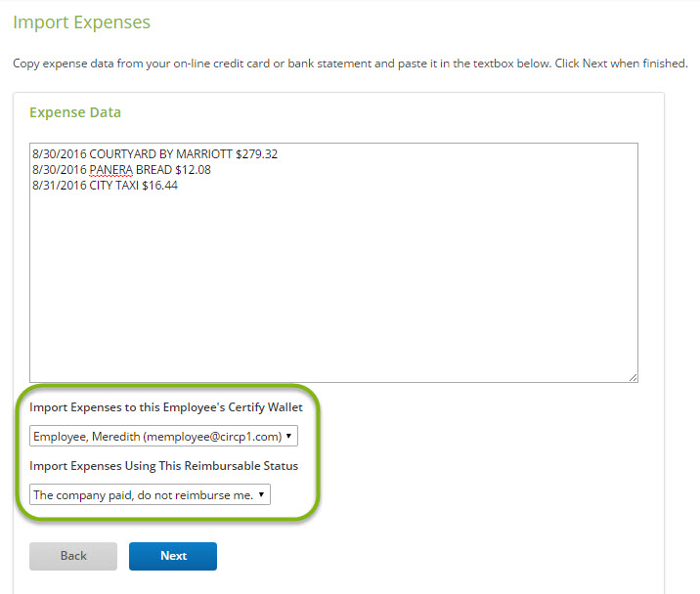Click the $279.32 amount in the textbox
The height and width of the screenshot is (594, 700).
click(x=257, y=154)
